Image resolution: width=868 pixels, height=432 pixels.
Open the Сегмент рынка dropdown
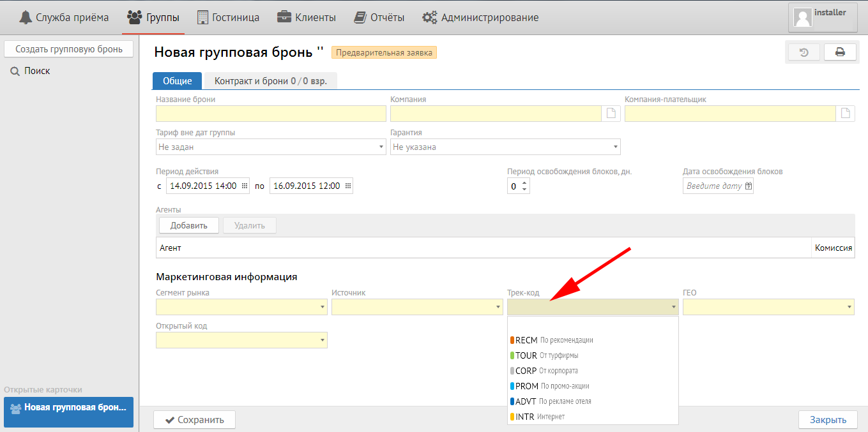click(323, 308)
